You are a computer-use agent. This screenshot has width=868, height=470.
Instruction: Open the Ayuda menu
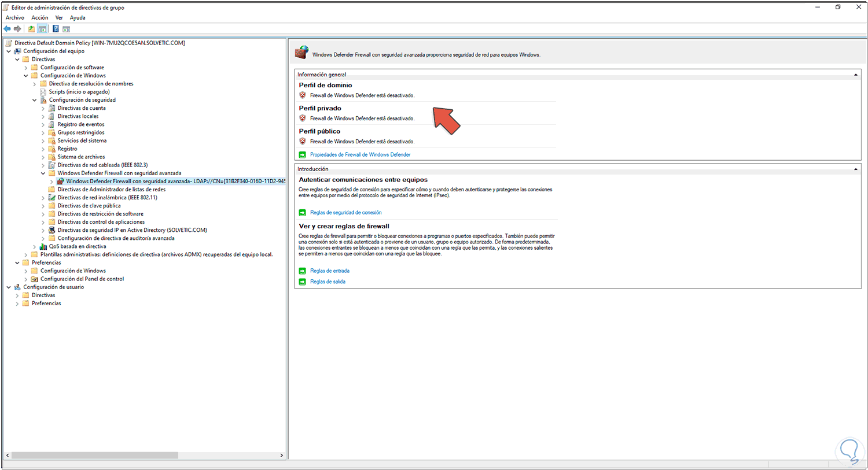click(x=78, y=18)
